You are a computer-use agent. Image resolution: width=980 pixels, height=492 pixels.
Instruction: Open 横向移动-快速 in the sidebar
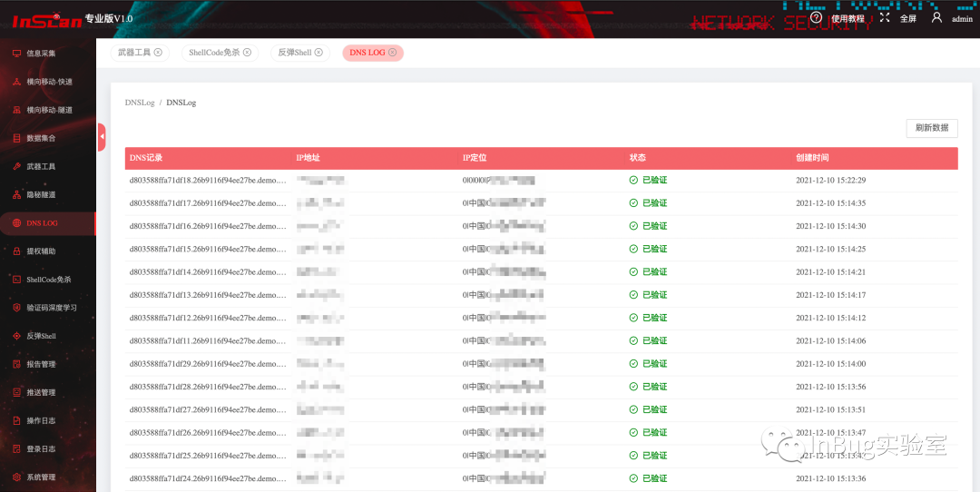pos(49,82)
